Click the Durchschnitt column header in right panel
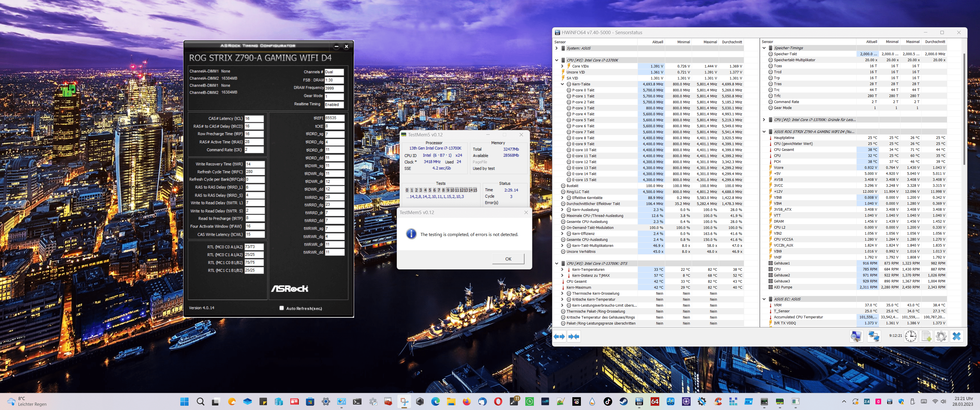The height and width of the screenshot is (410, 980). [x=935, y=42]
